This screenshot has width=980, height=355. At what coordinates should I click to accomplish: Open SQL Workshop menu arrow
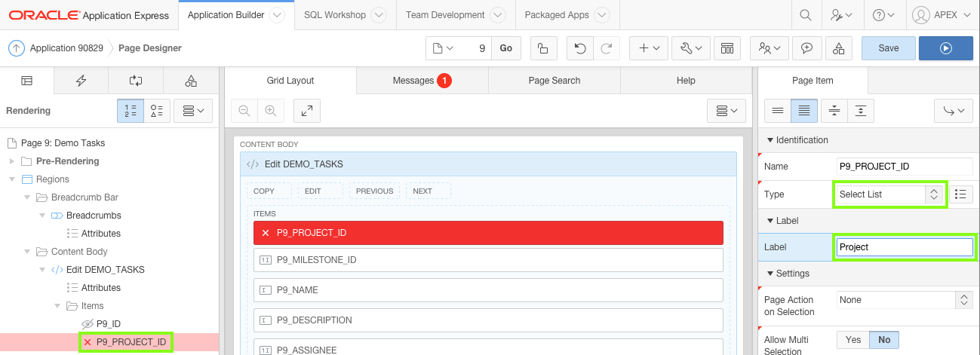point(379,15)
